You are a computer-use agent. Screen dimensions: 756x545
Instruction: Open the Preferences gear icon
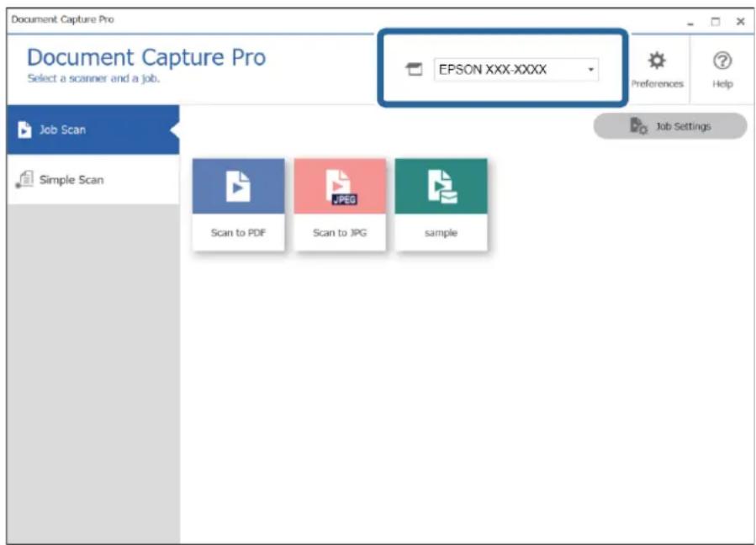point(657,61)
